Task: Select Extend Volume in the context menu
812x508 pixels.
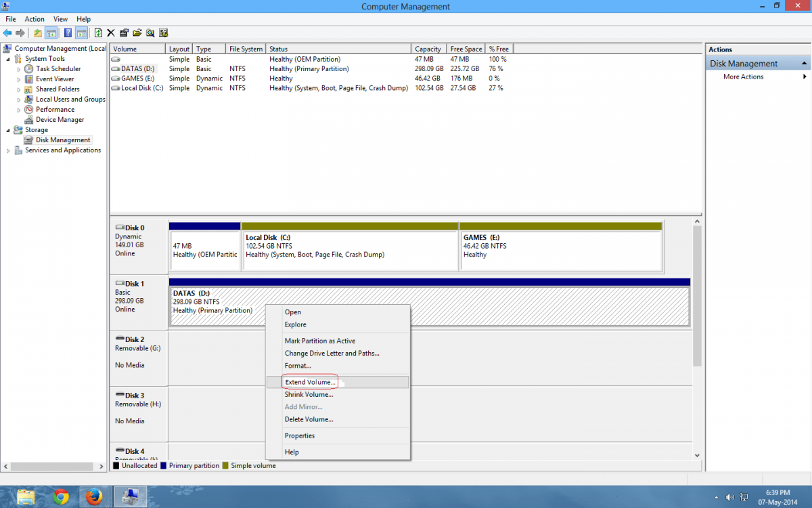Action: point(309,381)
